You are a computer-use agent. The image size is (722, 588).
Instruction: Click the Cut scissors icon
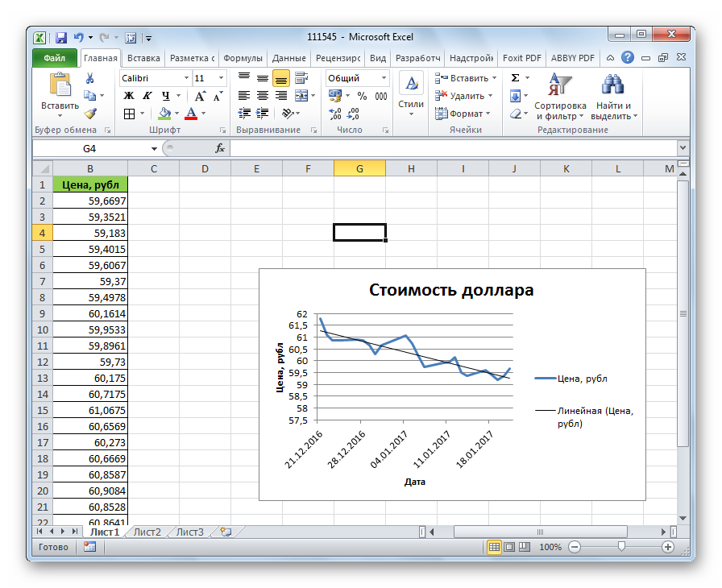pos(89,78)
